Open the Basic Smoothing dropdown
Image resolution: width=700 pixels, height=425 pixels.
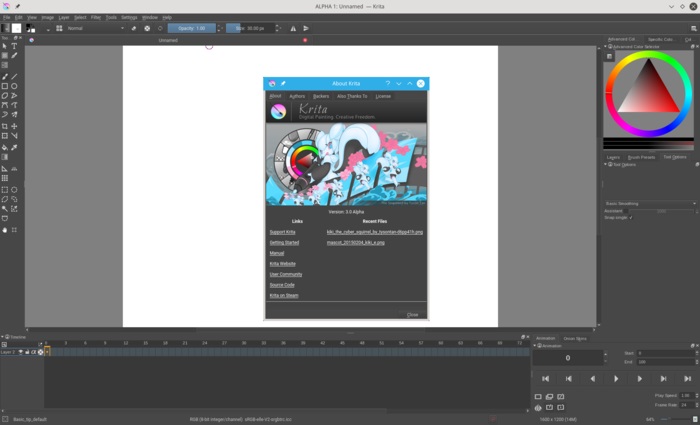[650, 203]
